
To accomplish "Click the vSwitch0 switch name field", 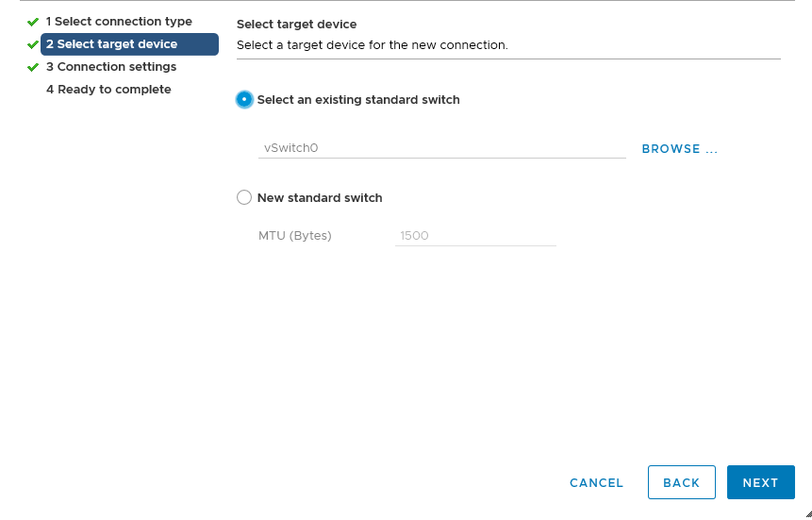I will point(441,148).
